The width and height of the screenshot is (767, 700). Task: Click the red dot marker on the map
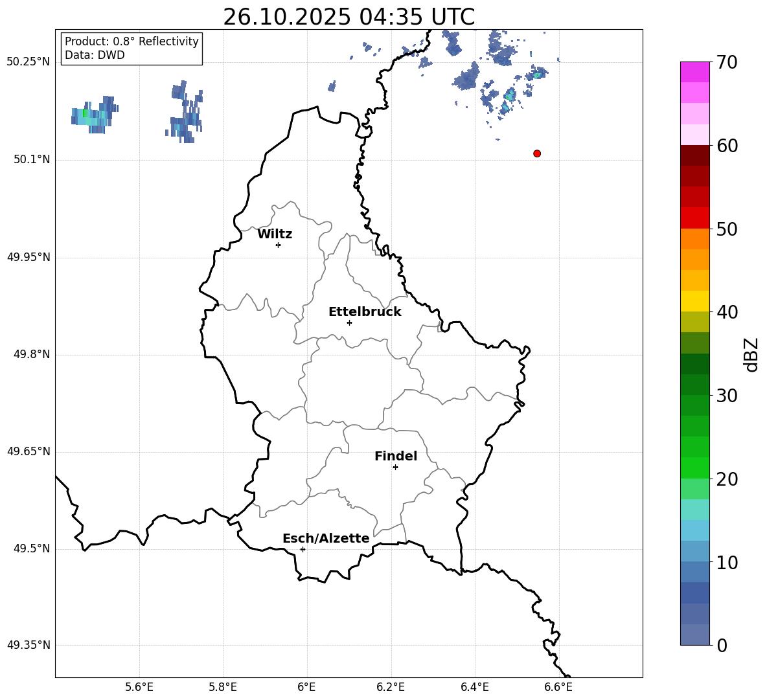pyautogui.click(x=537, y=153)
